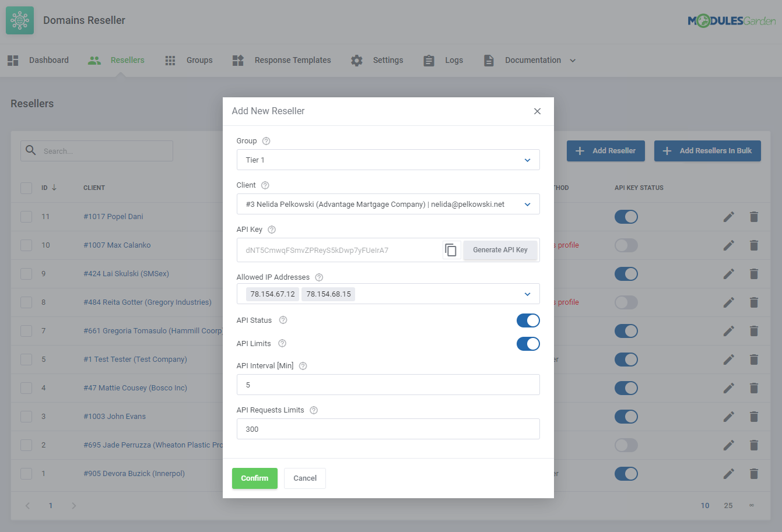Image resolution: width=782 pixels, height=532 pixels.
Task: Turn off the API Limits toggle
Action: coord(528,343)
